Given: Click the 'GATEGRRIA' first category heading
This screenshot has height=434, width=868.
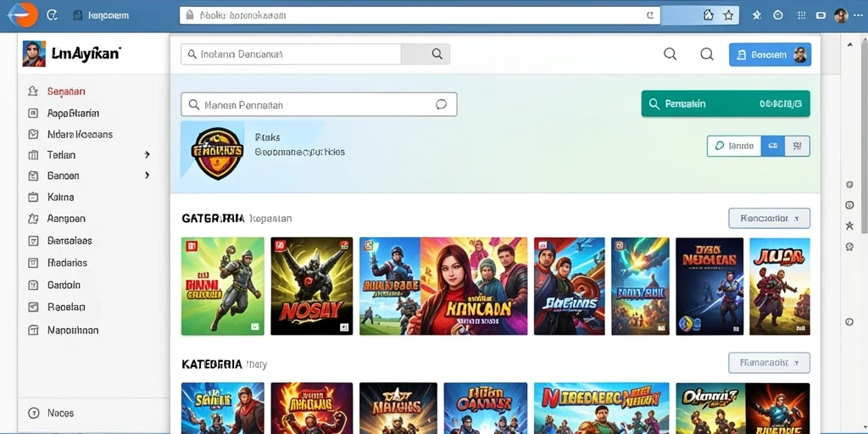Looking at the screenshot, I should [x=213, y=219].
